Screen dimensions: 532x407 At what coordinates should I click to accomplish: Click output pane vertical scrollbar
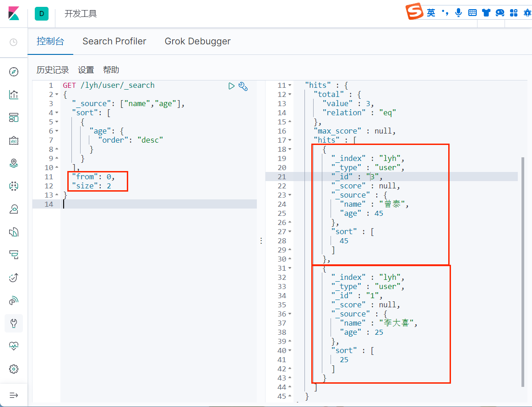tap(523, 272)
